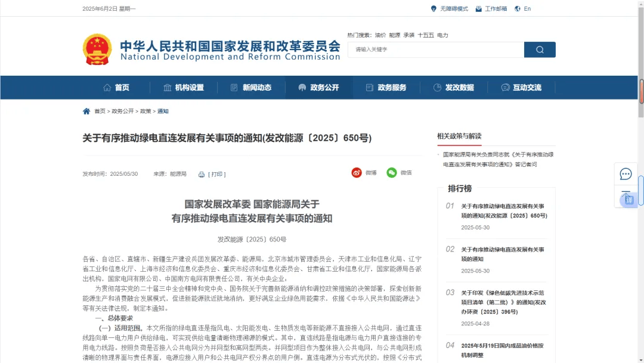This screenshot has height=363, width=644.
Task: Click the 政务公开 breadcrumb link
Action: pos(123,111)
